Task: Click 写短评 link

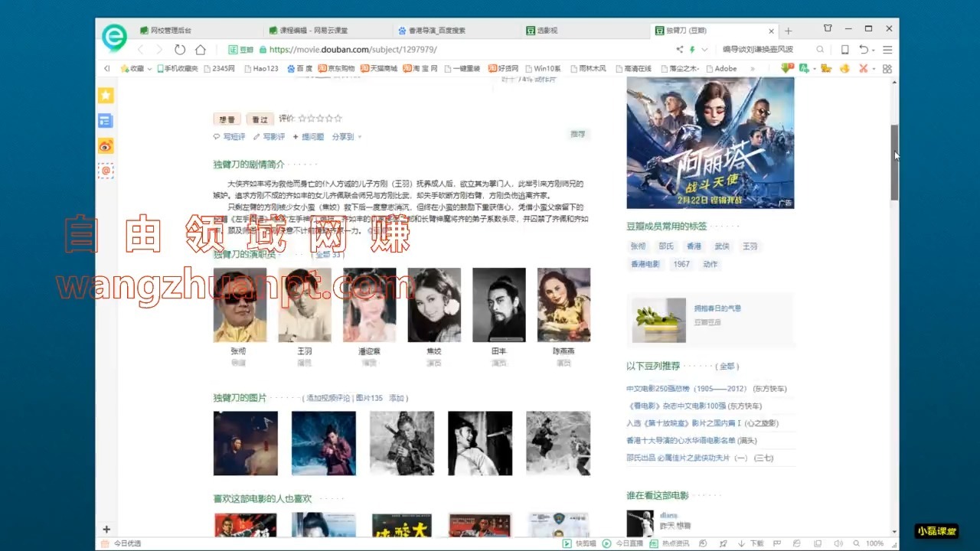Action: (234, 137)
